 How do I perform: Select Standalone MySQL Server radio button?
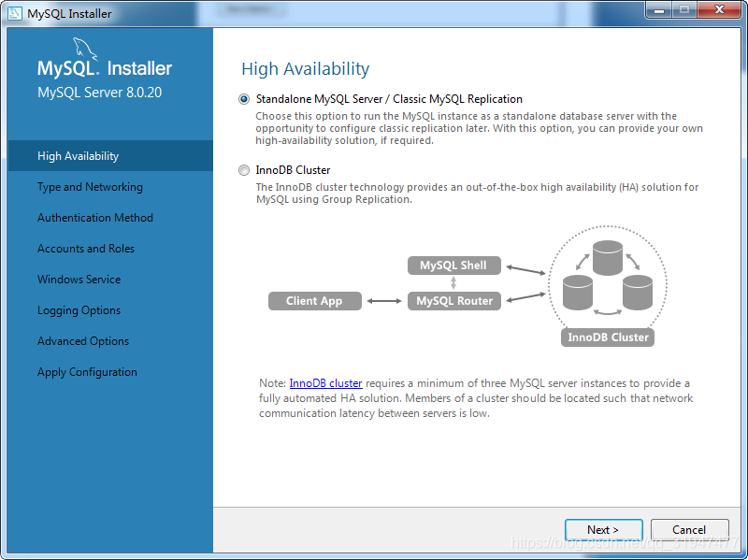coord(244,99)
